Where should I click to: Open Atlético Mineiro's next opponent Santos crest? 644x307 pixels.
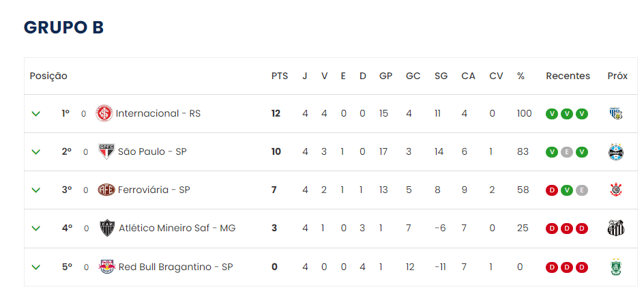pos(615,228)
